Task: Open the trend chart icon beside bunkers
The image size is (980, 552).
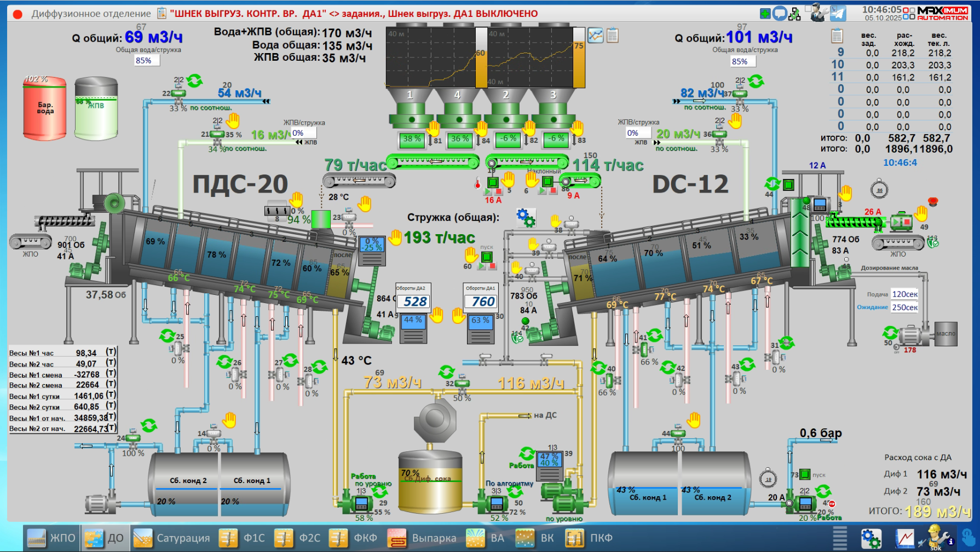Action: click(595, 36)
